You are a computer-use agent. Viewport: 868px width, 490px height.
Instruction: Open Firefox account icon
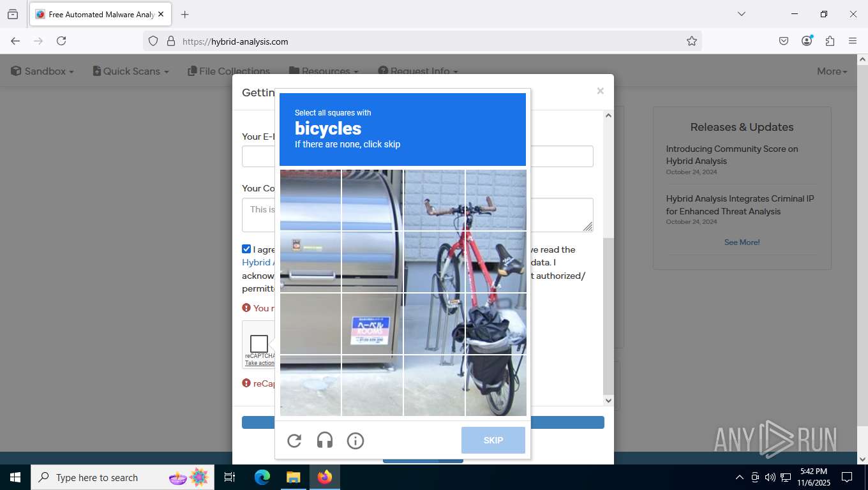tap(807, 41)
